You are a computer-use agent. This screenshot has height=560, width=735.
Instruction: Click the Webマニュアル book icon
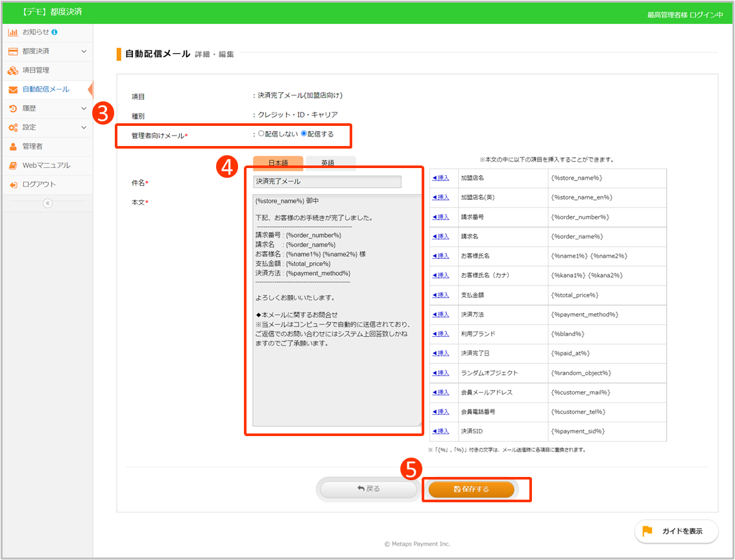click(x=13, y=165)
